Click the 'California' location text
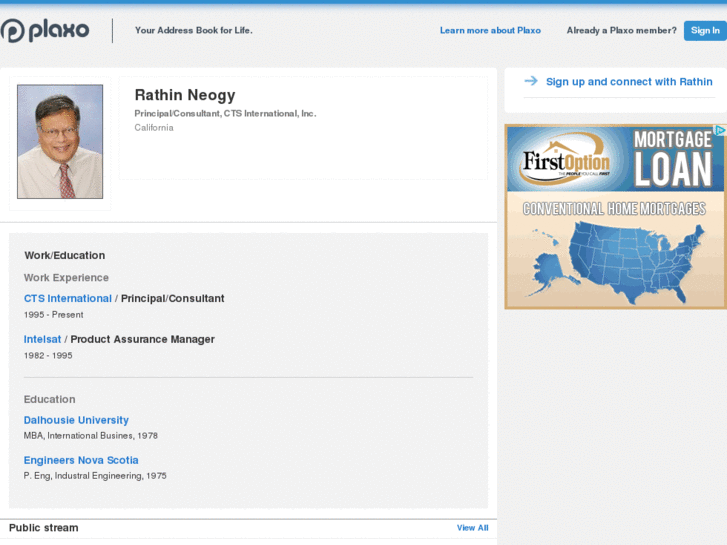The height and width of the screenshot is (545, 727). coord(154,128)
